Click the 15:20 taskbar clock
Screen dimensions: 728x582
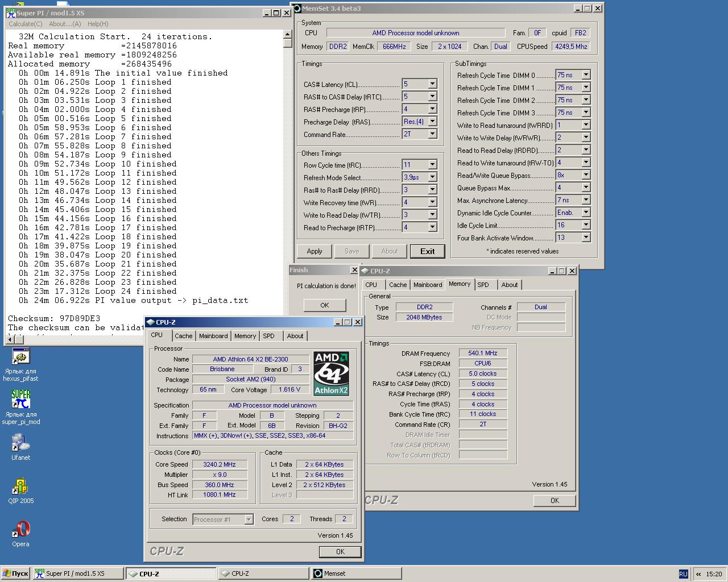tap(714, 574)
